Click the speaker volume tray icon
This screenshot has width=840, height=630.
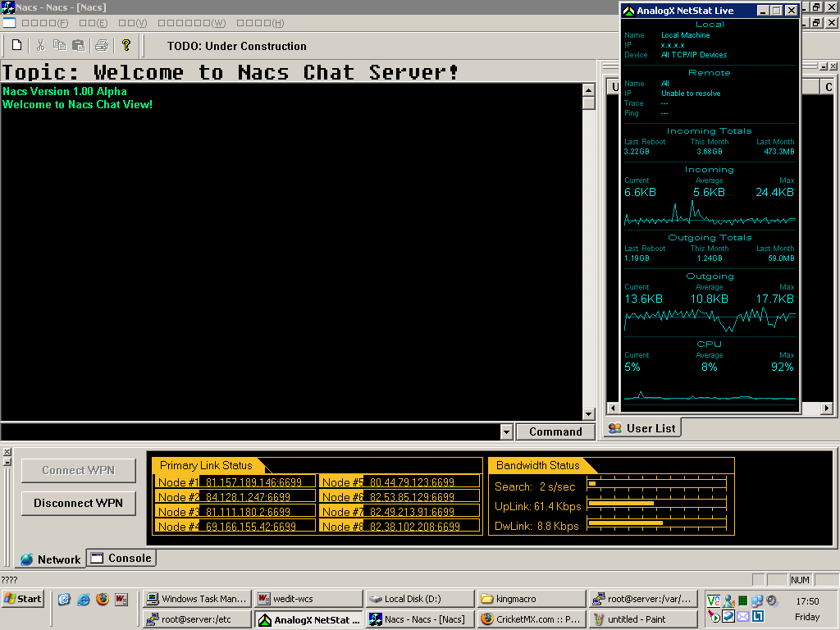[772, 601]
